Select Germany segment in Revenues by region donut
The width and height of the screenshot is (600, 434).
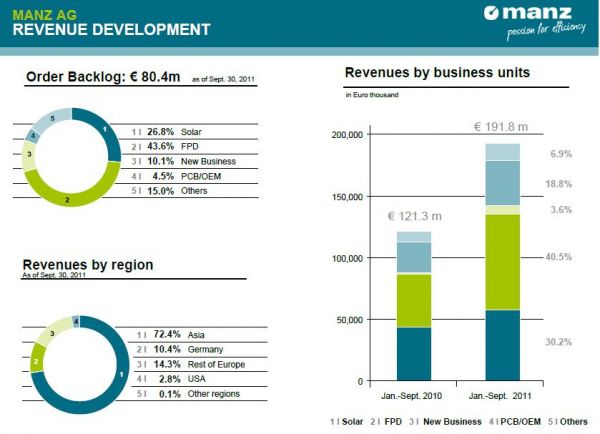(38, 359)
